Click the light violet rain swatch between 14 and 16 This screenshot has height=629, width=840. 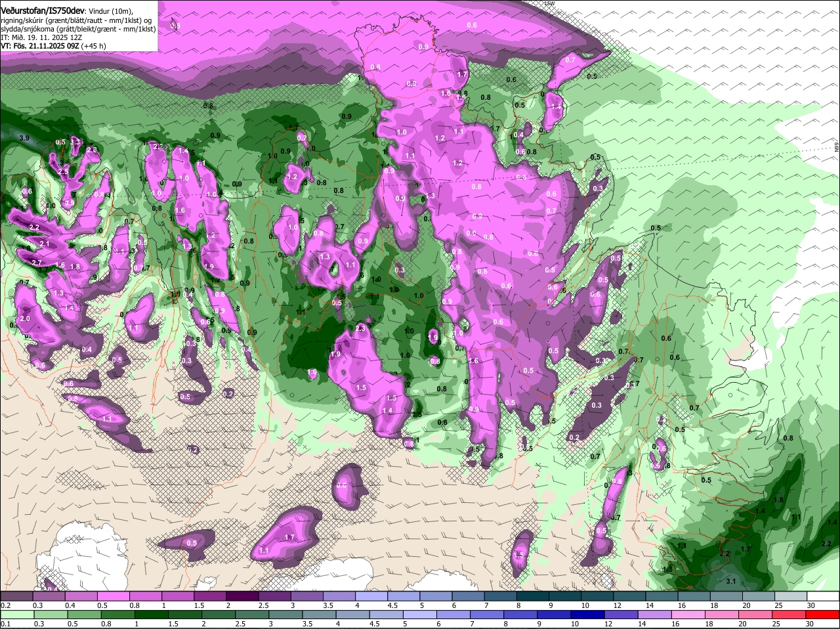pos(655,615)
